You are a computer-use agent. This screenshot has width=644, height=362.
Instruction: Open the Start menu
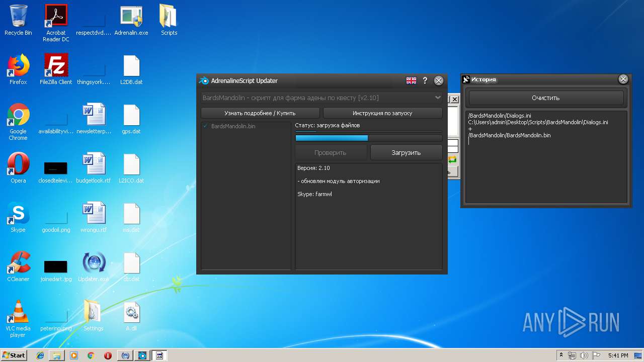point(14,355)
